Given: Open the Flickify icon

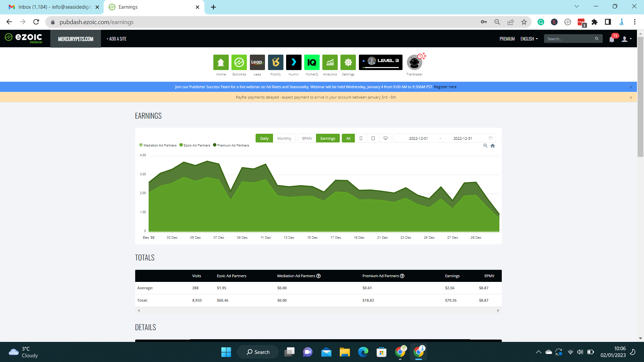Looking at the screenshot, I should tap(275, 62).
